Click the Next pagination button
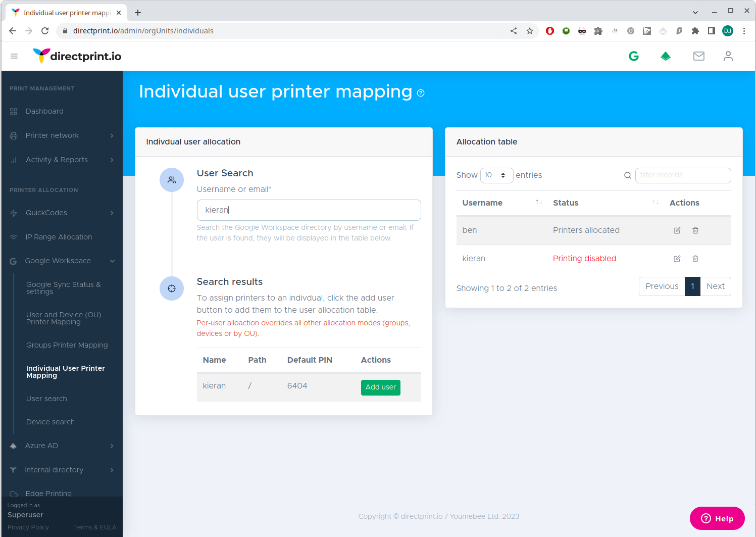 pos(715,286)
